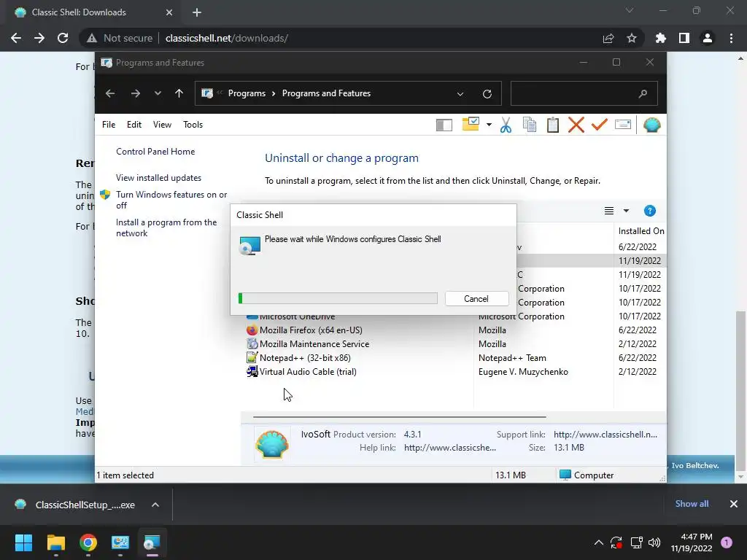Open Chrome profile avatar icon
This screenshot has width=747, height=560.
coord(708,38)
